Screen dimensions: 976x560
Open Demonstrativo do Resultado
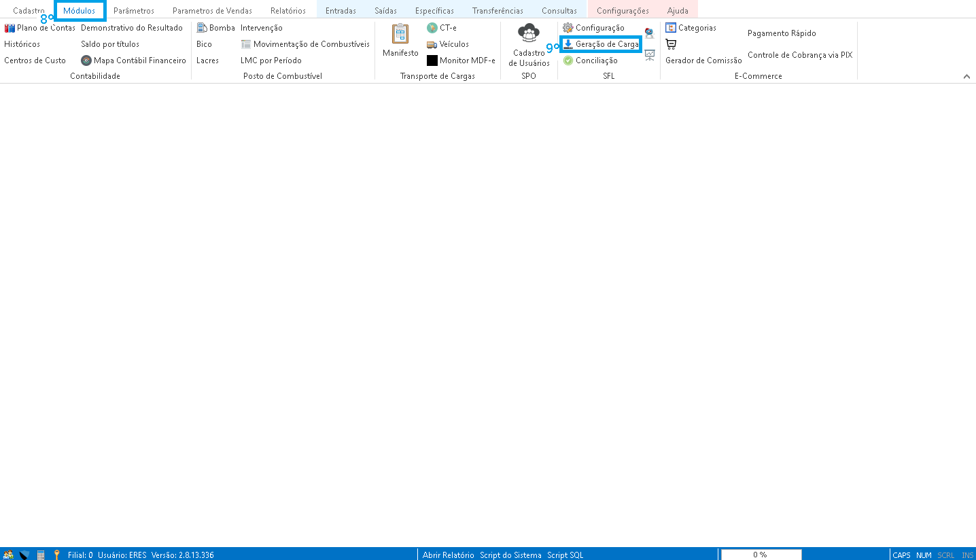(x=132, y=28)
